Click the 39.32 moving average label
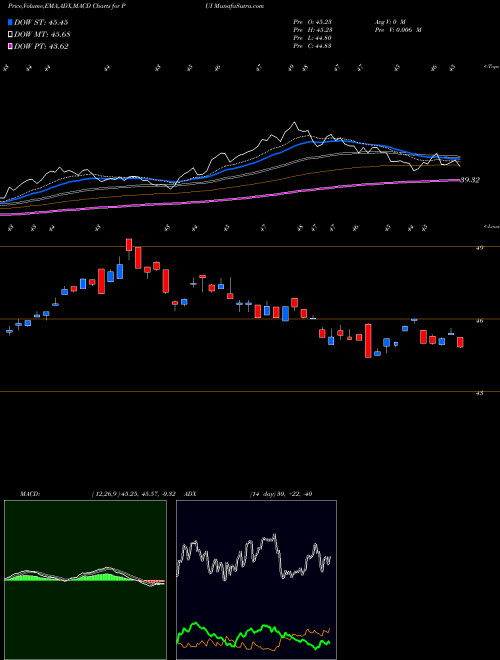 [x=470, y=180]
